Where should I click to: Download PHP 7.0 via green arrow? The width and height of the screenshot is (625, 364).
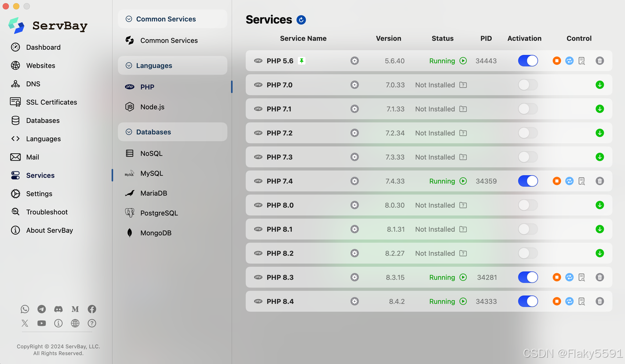click(600, 85)
